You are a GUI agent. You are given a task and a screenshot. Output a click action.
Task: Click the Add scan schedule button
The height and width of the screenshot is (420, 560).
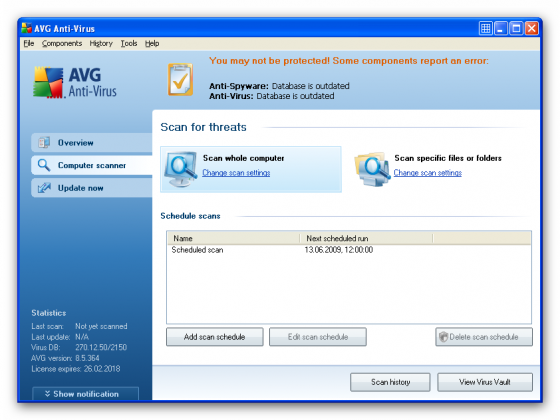[x=215, y=337]
